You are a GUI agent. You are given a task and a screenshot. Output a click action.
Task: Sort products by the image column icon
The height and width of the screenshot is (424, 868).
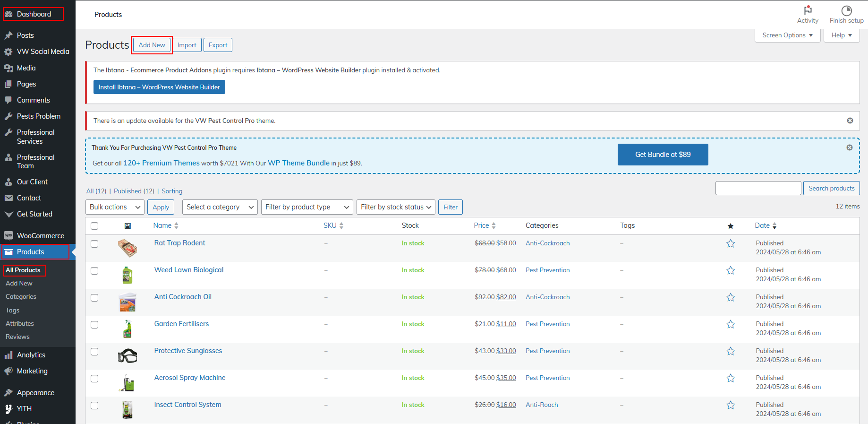click(128, 226)
